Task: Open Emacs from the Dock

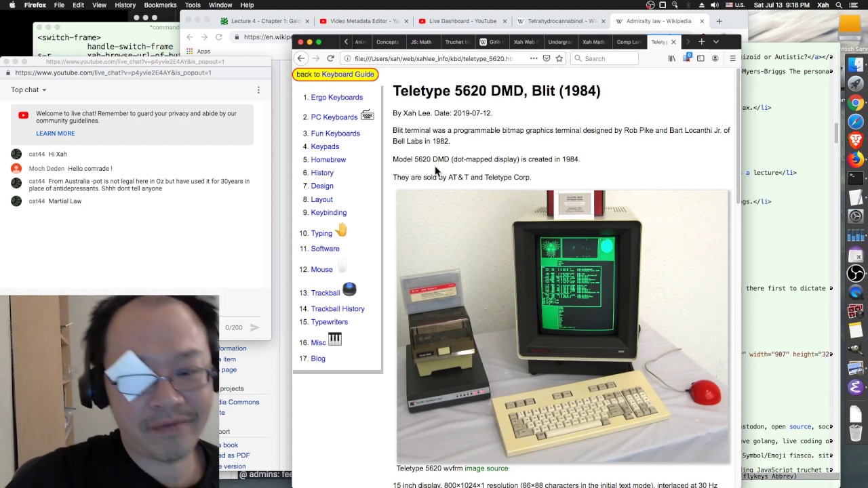Action: click(x=856, y=387)
